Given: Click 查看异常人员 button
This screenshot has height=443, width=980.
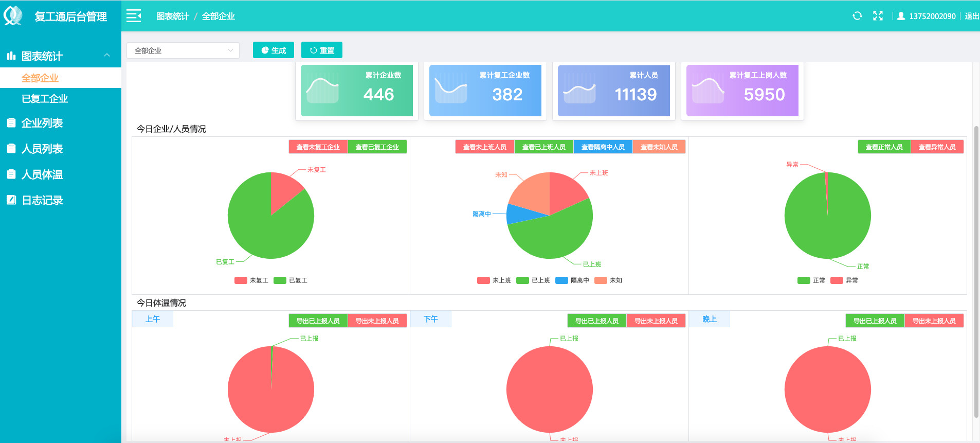Looking at the screenshot, I should pyautogui.click(x=937, y=147).
